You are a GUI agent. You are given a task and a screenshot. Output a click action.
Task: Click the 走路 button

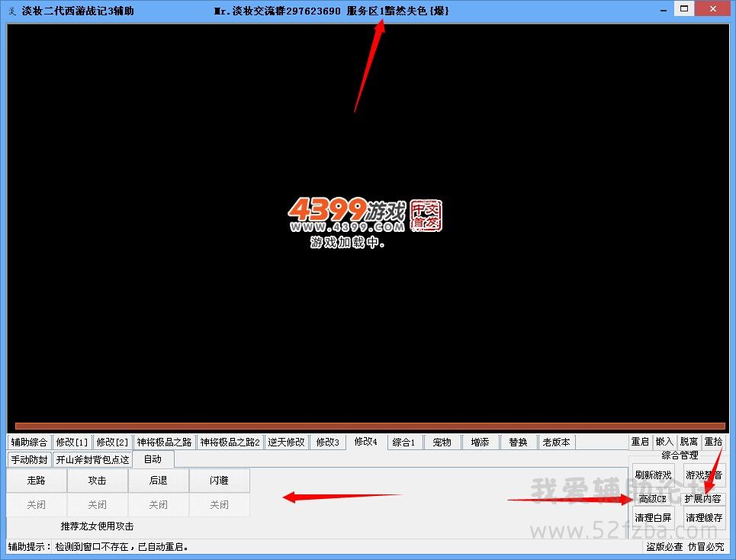pos(36,480)
